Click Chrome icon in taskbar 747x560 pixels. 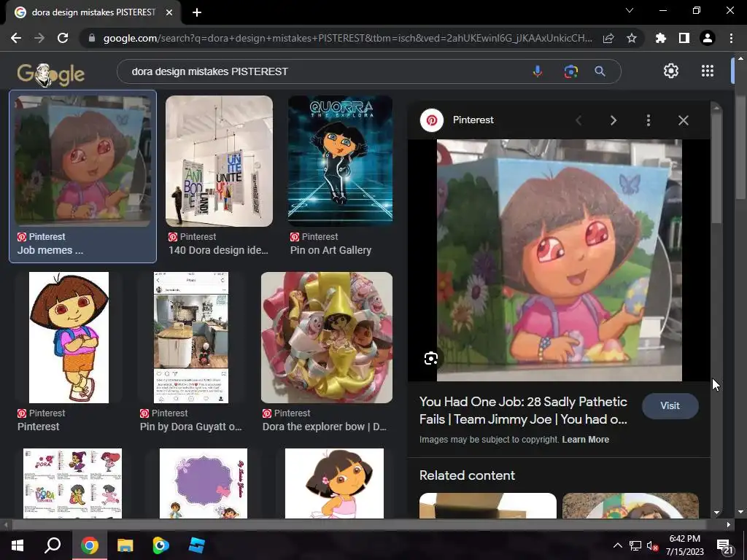coord(90,545)
